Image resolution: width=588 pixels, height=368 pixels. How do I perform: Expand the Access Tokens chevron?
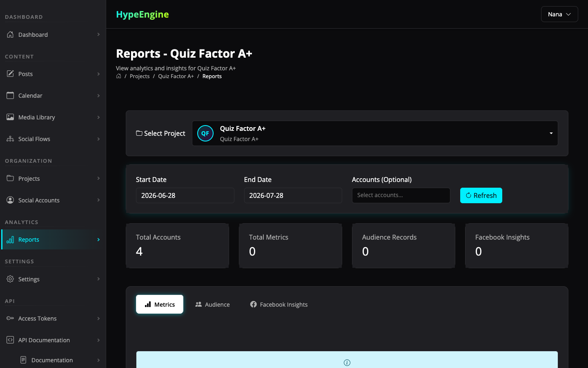(98, 318)
